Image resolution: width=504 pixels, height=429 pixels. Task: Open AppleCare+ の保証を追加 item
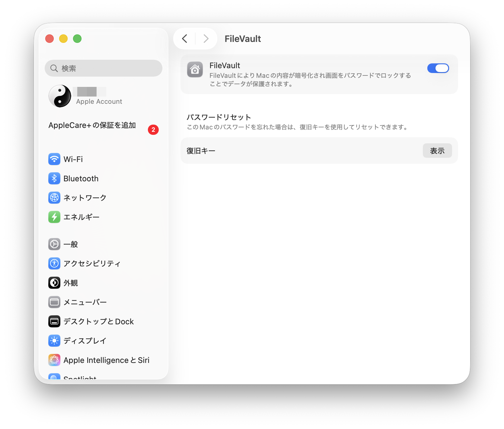click(92, 125)
